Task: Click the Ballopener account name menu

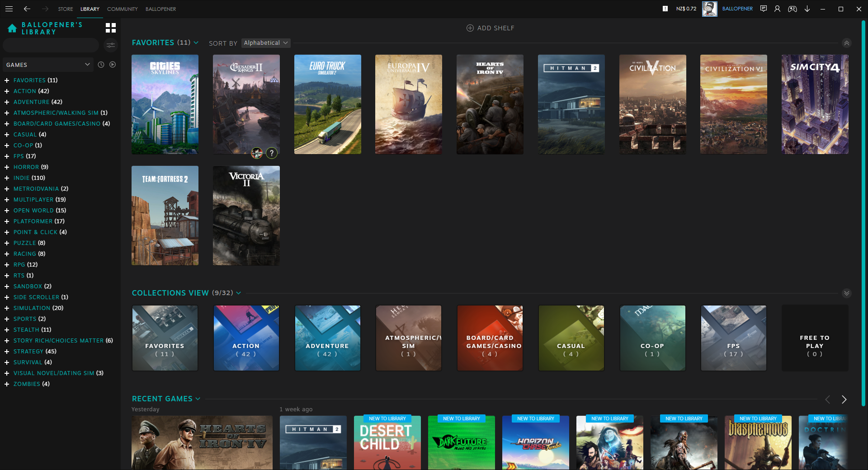Action: (x=737, y=9)
